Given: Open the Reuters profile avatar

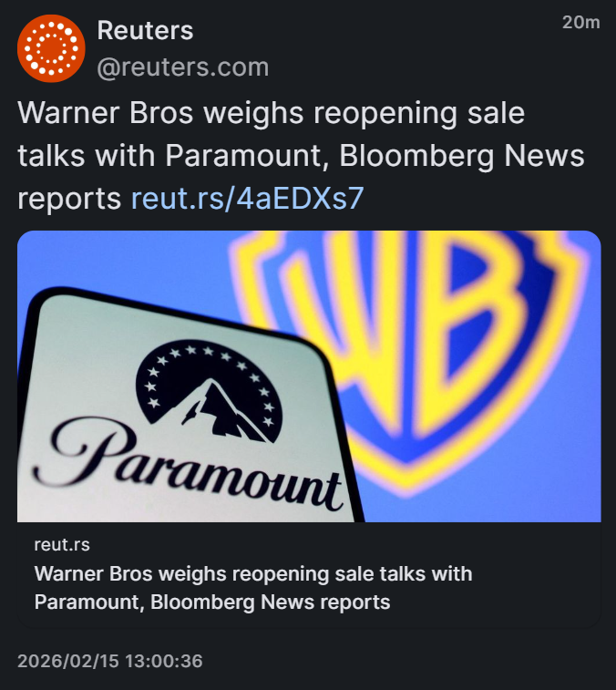Looking at the screenshot, I should (x=51, y=48).
